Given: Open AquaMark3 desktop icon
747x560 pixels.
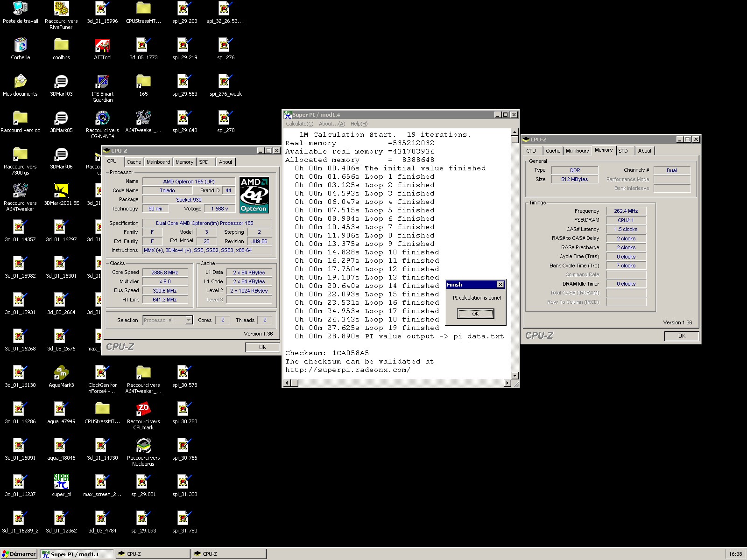Looking at the screenshot, I should pyautogui.click(x=61, y=377).
